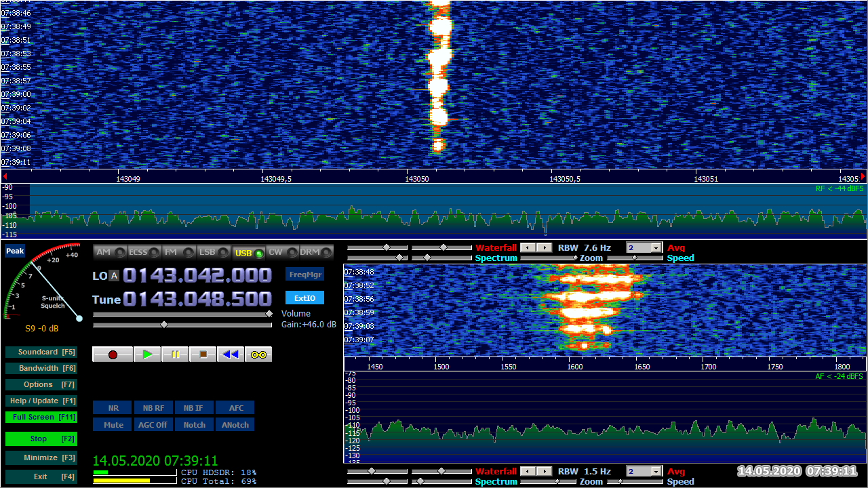Adjust the AF Zoom slider
The image size is (868, 488).
pyautogui.click(x=549, y=481)
